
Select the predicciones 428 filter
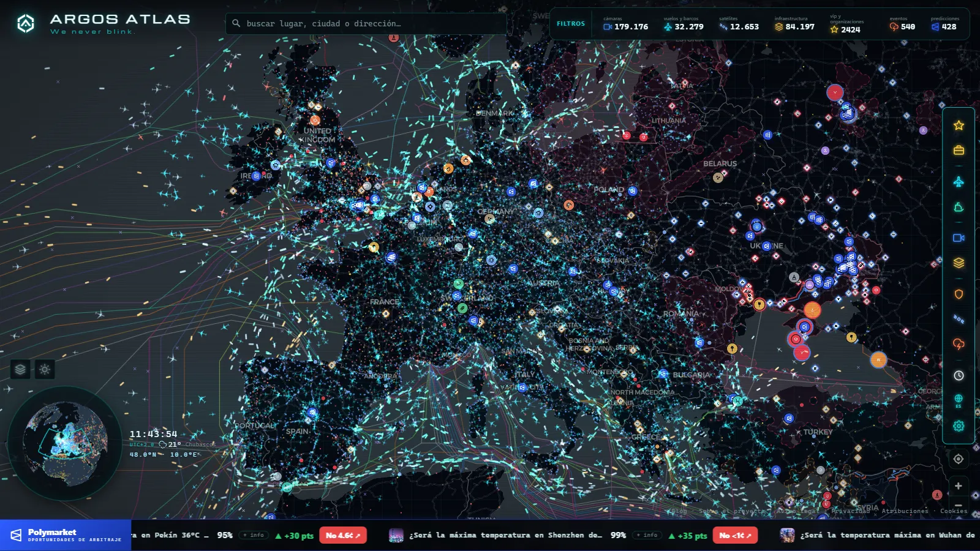click(944, 24)
